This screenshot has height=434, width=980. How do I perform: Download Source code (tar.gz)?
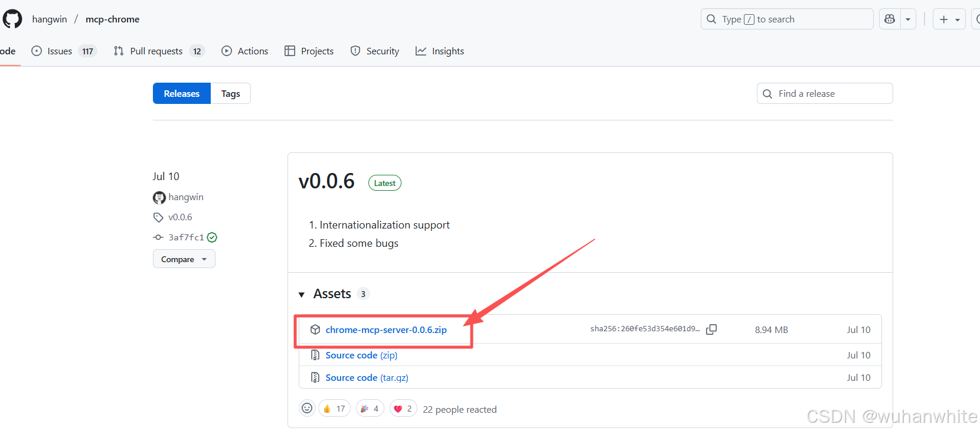click(367, 377)
